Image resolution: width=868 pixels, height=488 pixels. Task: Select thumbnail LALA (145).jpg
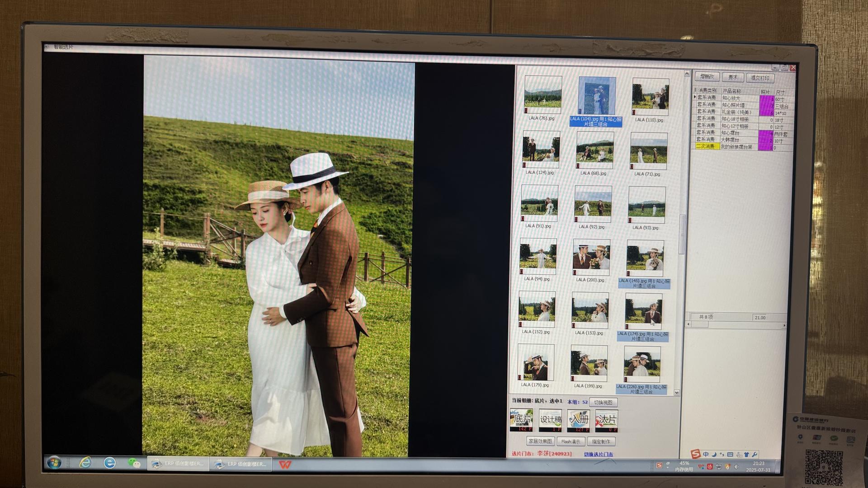click(x=645, y=258)
